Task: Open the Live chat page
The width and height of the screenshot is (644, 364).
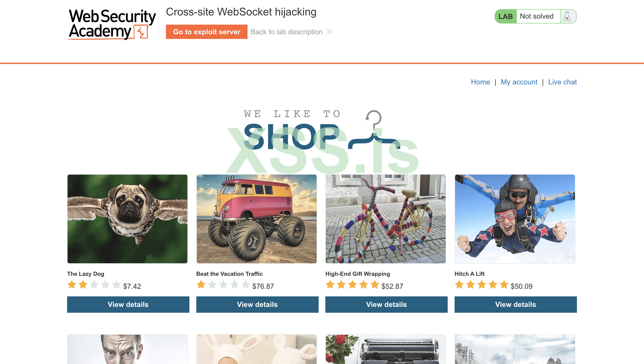Action: coord(562,82)
